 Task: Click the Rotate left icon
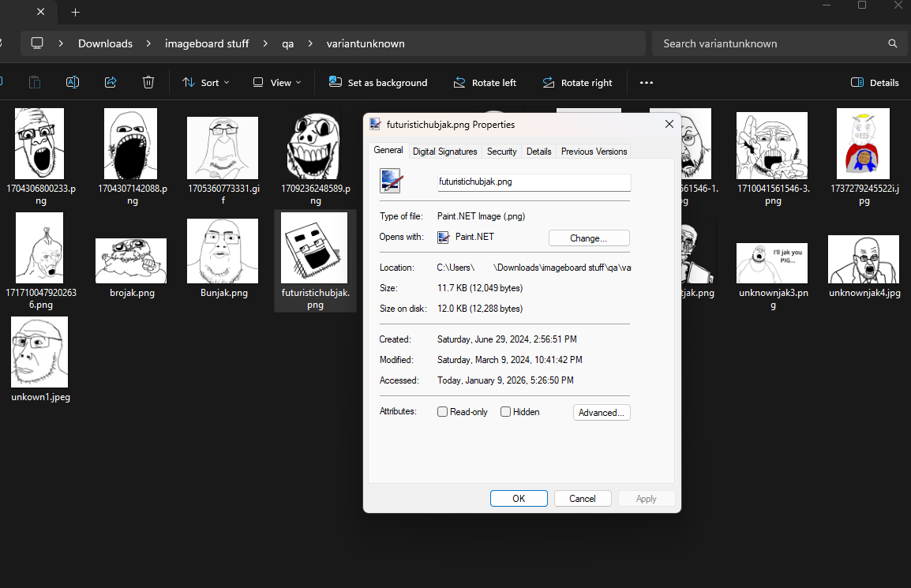459,83
